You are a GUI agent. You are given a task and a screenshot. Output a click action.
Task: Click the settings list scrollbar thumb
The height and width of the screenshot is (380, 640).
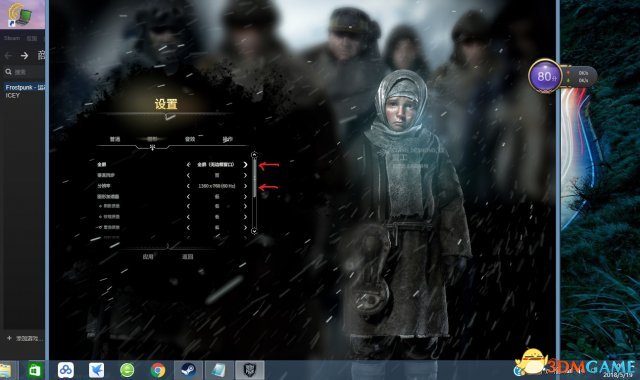(254, 179)
